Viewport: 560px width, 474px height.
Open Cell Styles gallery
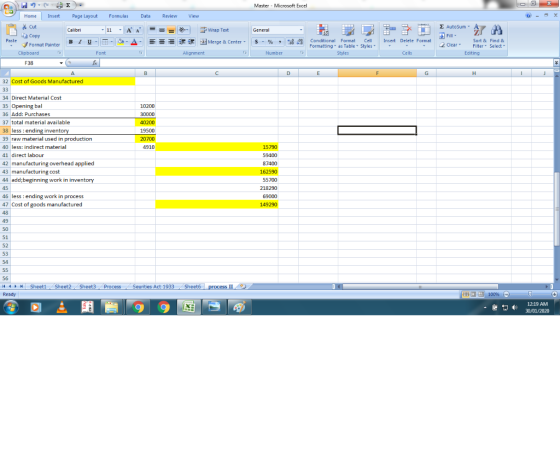coord(368,36)
